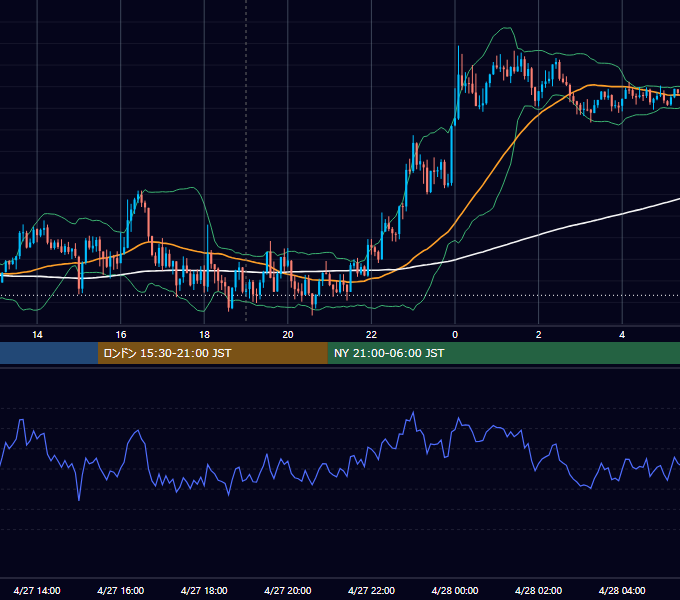Click the 0 hour label on price chart axis

[x=455, y=335]
